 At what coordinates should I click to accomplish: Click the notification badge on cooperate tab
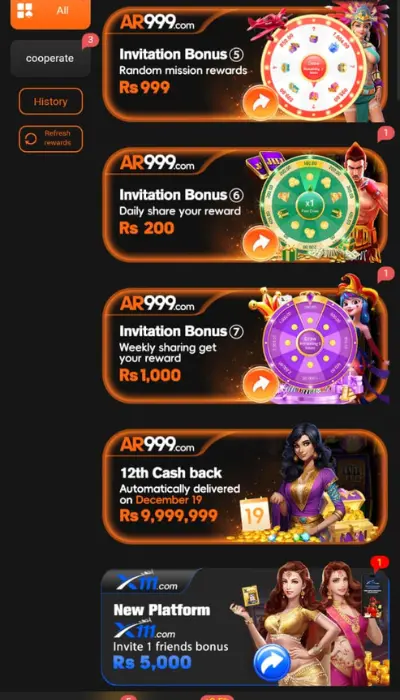[91, 41]
